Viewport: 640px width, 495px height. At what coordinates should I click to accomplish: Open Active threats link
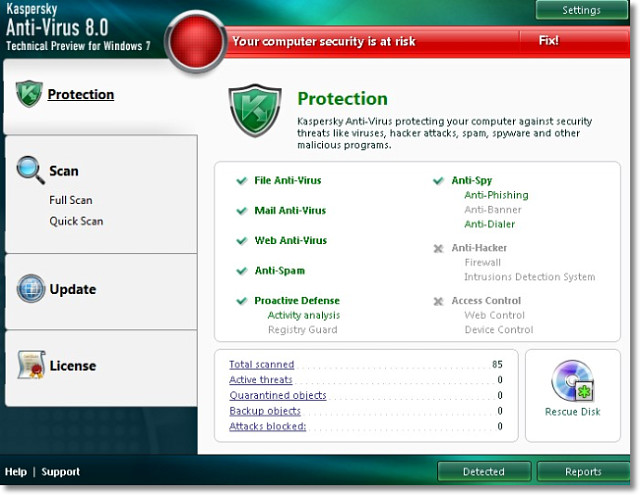[x=261, y=380]
